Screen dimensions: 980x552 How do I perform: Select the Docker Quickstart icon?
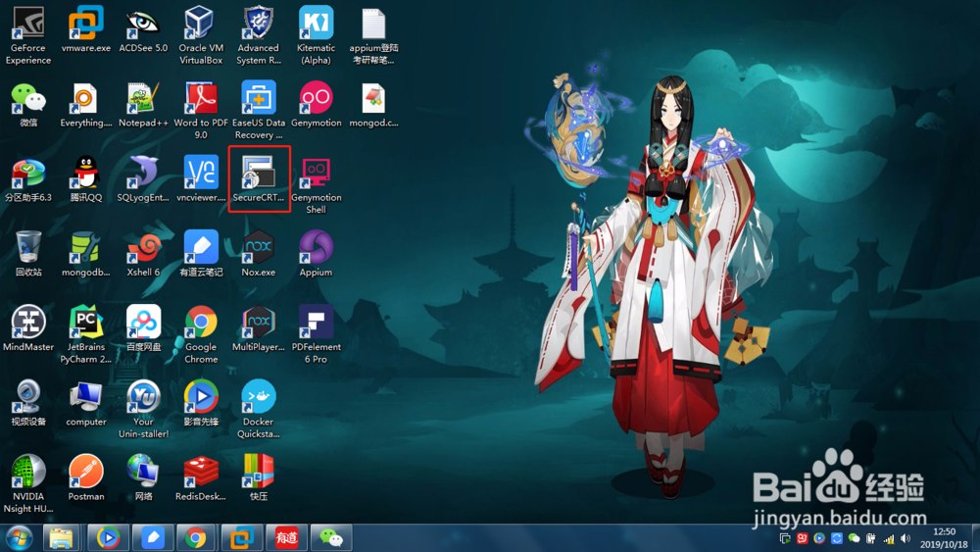click(258, 410)
